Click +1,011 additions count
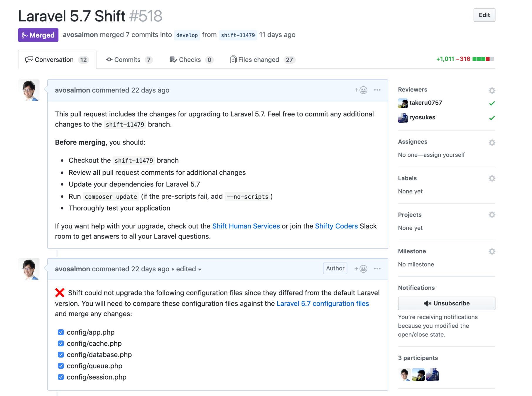This screenshot has height=396, width=532. point(445,59)
